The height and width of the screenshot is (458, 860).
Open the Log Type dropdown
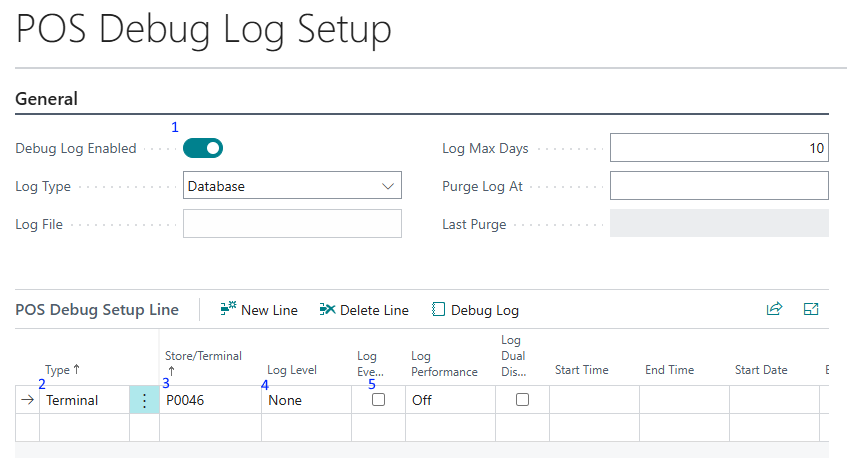point(292,186)
